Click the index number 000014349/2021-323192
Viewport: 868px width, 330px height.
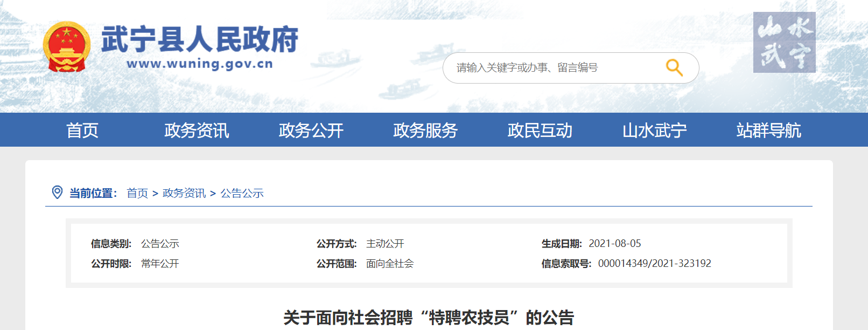(x=654, y=264)
